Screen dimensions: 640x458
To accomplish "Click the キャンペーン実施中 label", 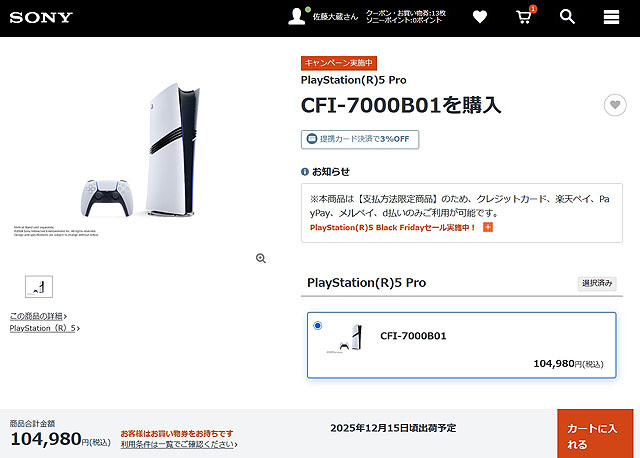I will [339, 63].
